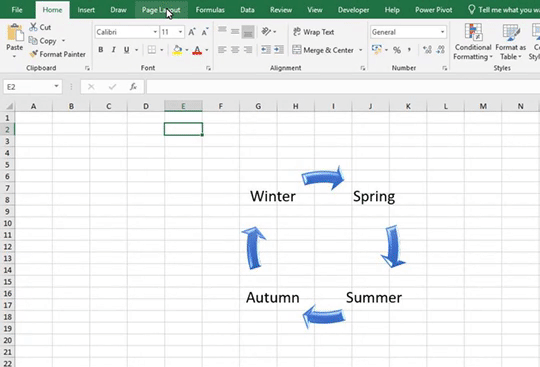Set Bottom Align vertical alignment

tap(248, 32)
